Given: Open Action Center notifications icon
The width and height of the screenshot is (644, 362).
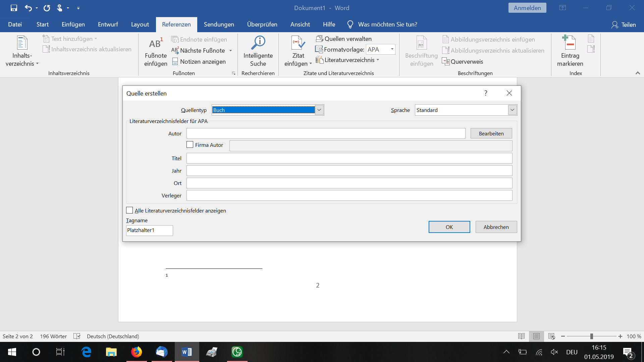Looking at the screenshot, I should [x=628, y=353].
